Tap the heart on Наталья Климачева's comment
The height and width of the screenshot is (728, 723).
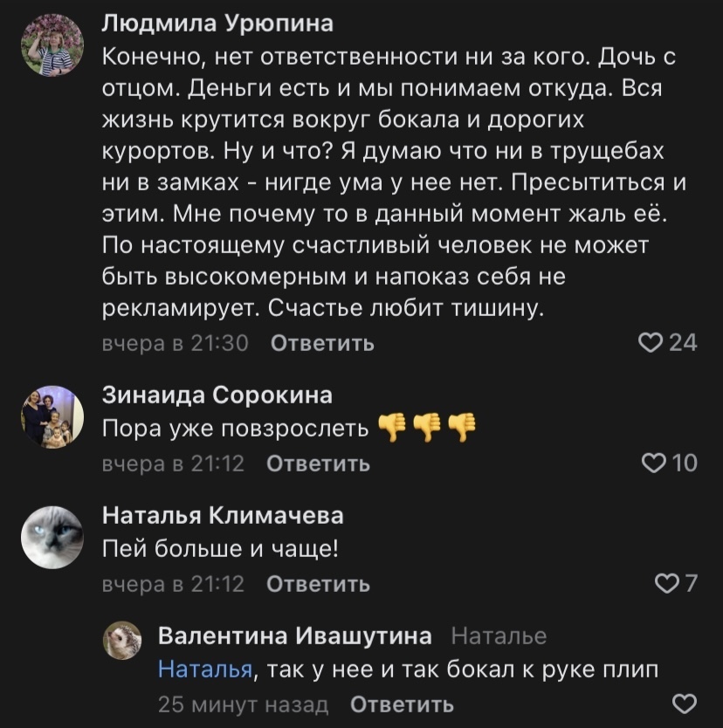667,583
